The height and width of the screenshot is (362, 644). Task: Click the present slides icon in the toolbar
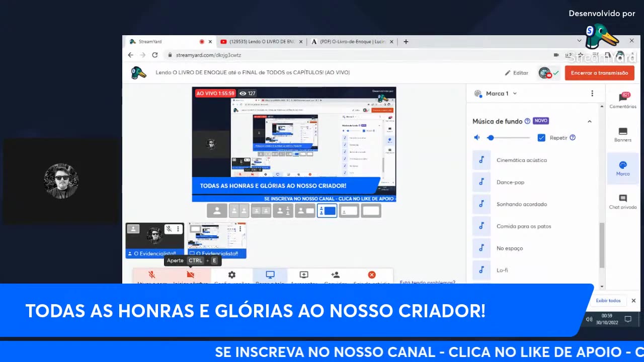[x=304, y=275]
